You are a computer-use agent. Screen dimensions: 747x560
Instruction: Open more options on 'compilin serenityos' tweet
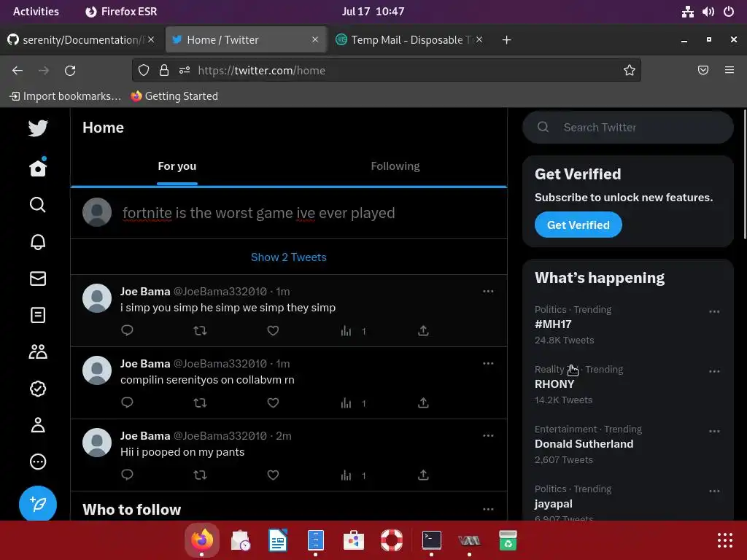[488, 364]
